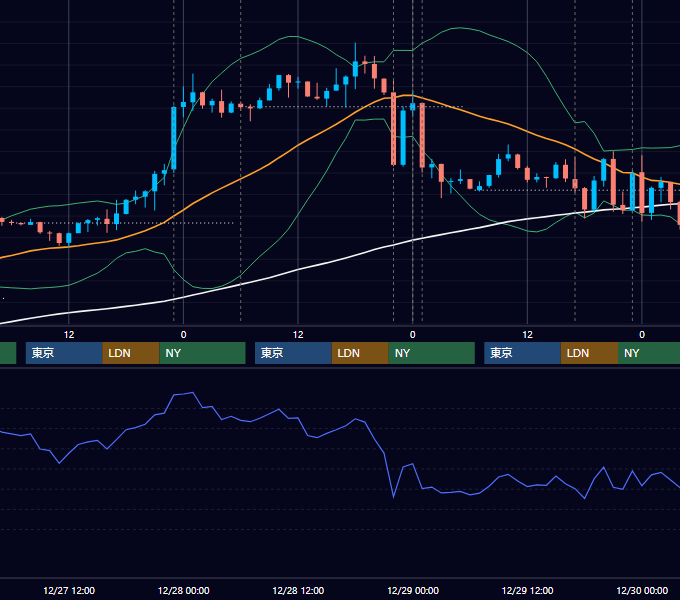The height and width of the screenshot is (600, 680).
Task: Click the large blue candle before 12/28 00:00
Action: (174, 138)
